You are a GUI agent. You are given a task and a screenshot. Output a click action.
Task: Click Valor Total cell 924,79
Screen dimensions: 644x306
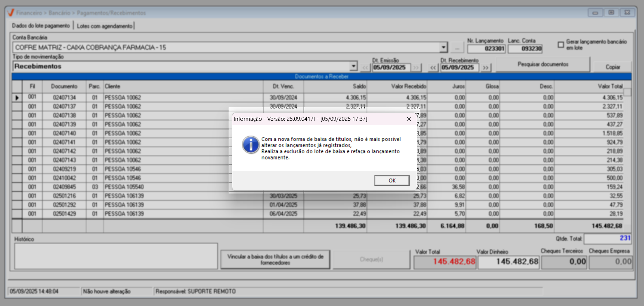pyautogui.click(x=615, y=142)
